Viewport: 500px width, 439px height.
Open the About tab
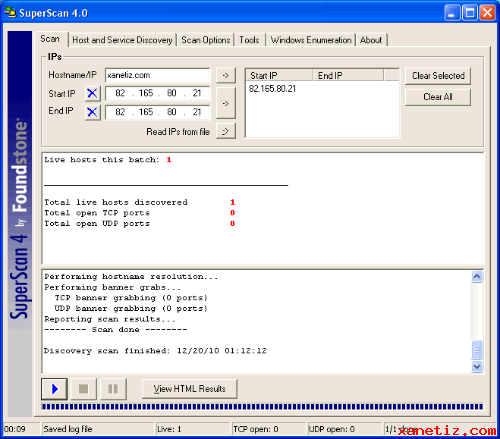[371, 40]
